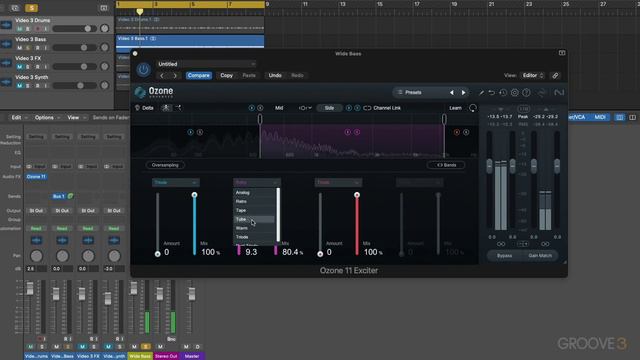Solo the orange high band
640x360 pixels.
pos(466,132)
